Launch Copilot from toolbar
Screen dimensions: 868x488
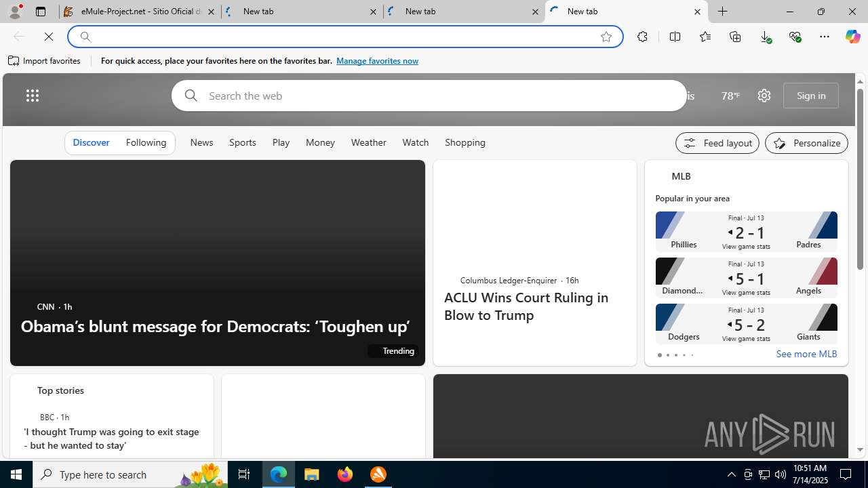point(852,37)
